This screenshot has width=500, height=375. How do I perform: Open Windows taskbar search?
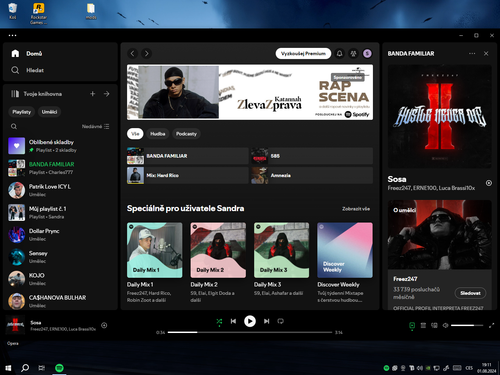point(25,368)
